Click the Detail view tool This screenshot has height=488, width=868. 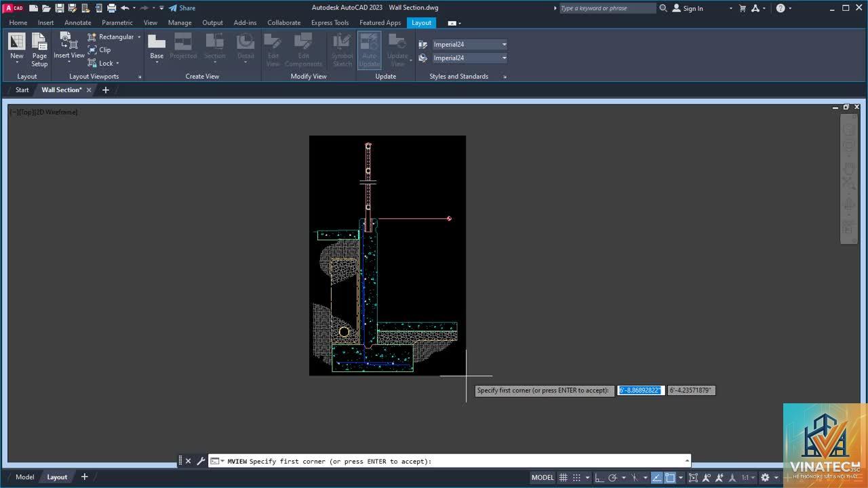245,47
